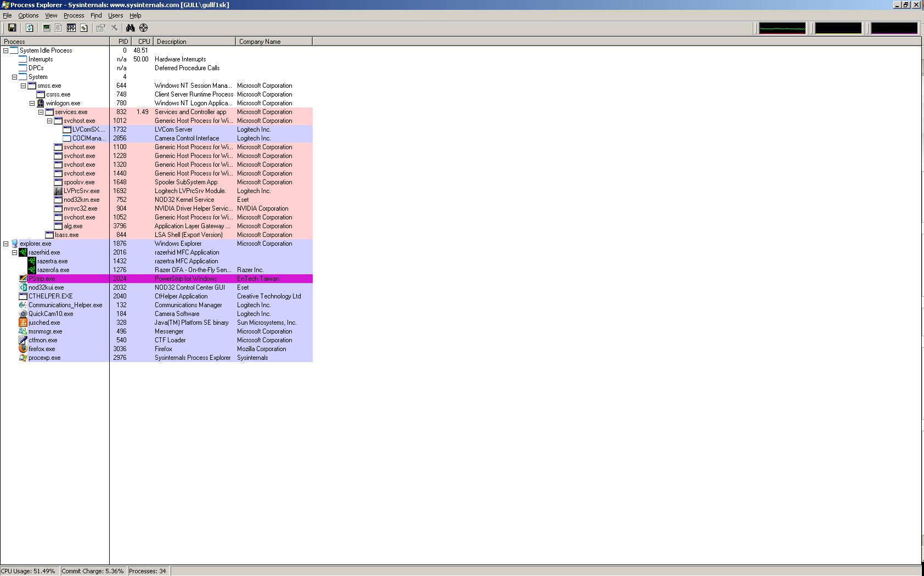The width and height of the screenshot is (924, 576).
Task: Click the Processes: 34 status bar entry
Action: (148, 571)
